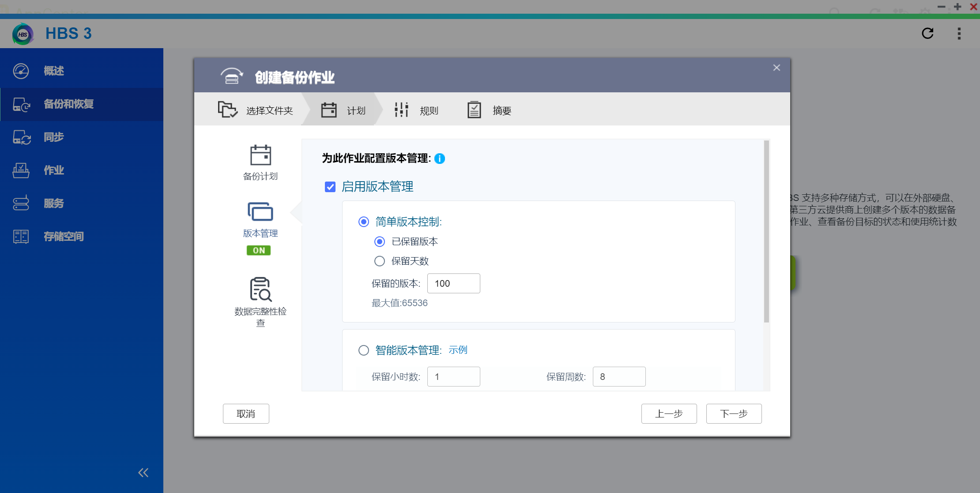The height and width of the screenshot is (493, 980).
Task: Open the 概述 (Overview) sidebar section
Action: 53,71
